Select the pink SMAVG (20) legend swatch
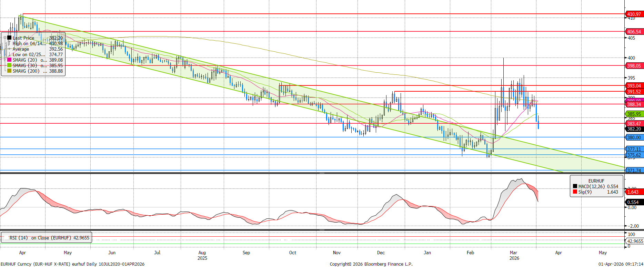Screen dimensions: 644x267 9,60
